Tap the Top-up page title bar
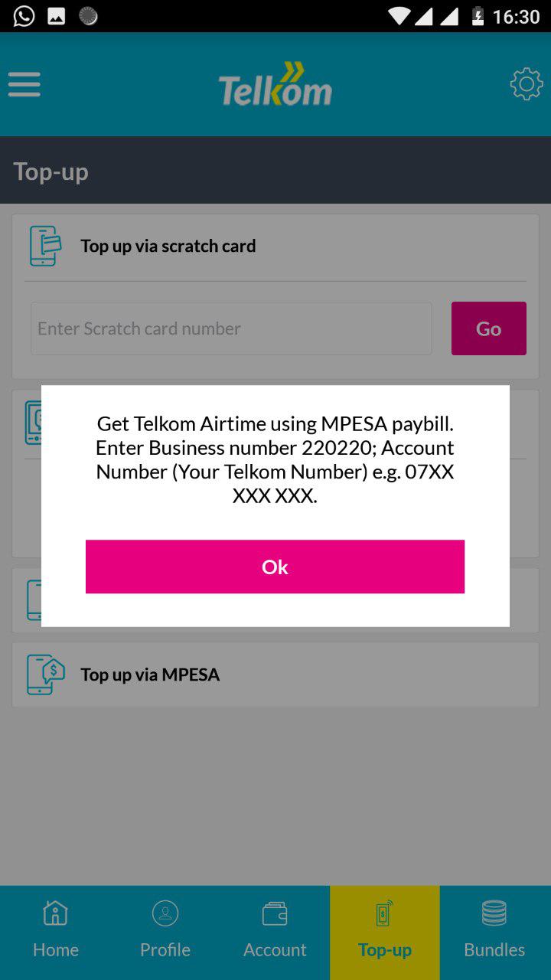The image size is (551, 980). (x=275, y=171)
